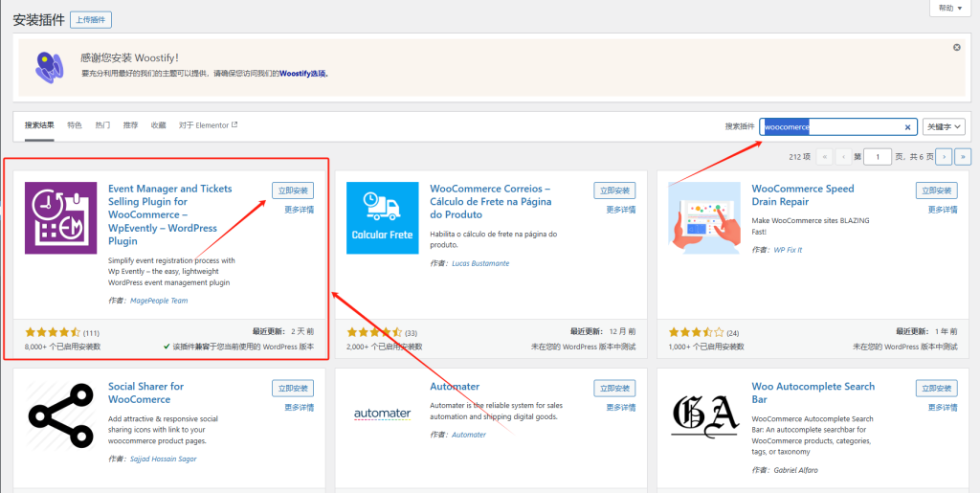Image resolution: width=980 pixels, height=493 pixels.
Task: Install the WpEvently Event Manager plugin
Action: [292, 190]
